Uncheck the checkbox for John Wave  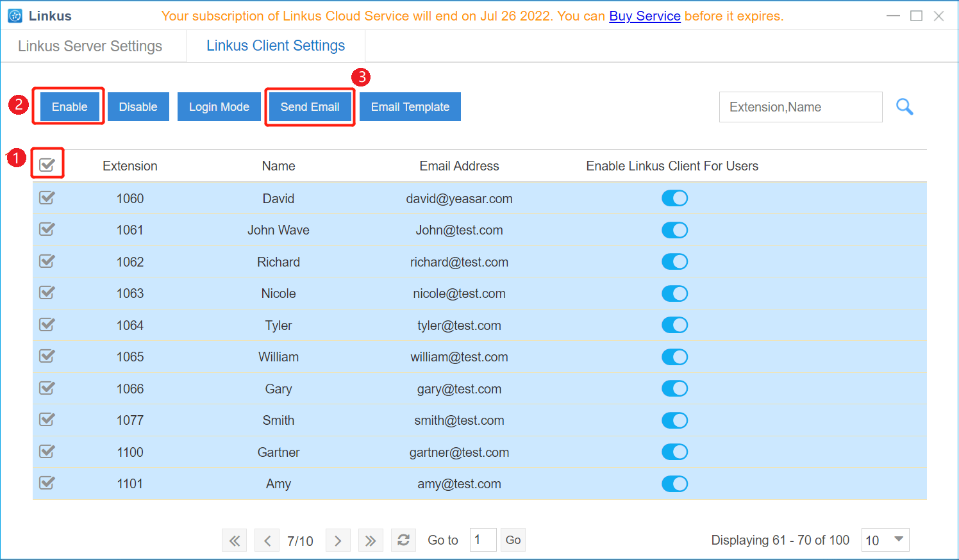[x=47, y=229]
